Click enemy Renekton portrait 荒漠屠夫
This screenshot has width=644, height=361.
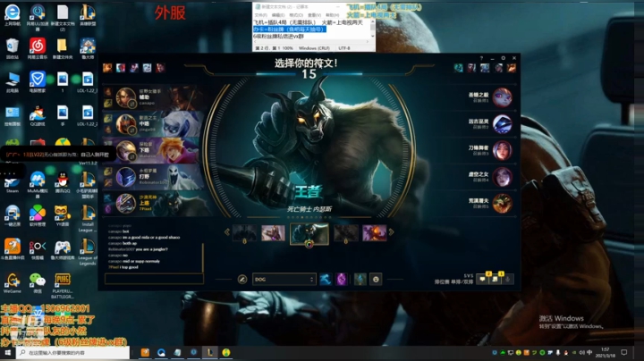pos(503,204)
